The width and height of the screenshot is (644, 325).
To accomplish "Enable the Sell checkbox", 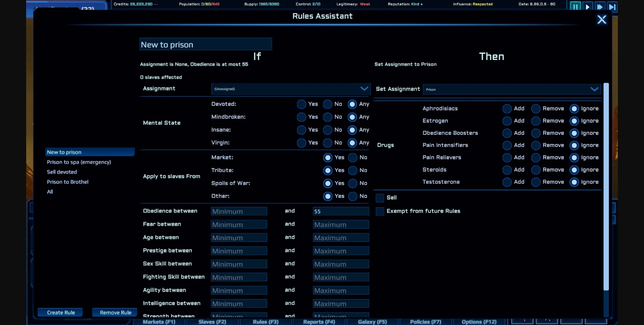I will (x=379, y=198).
